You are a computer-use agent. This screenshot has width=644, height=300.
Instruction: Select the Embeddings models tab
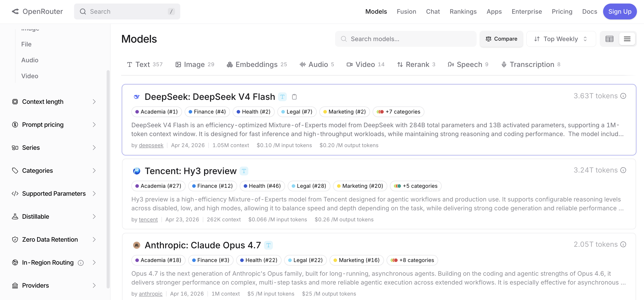pos(257,65)
